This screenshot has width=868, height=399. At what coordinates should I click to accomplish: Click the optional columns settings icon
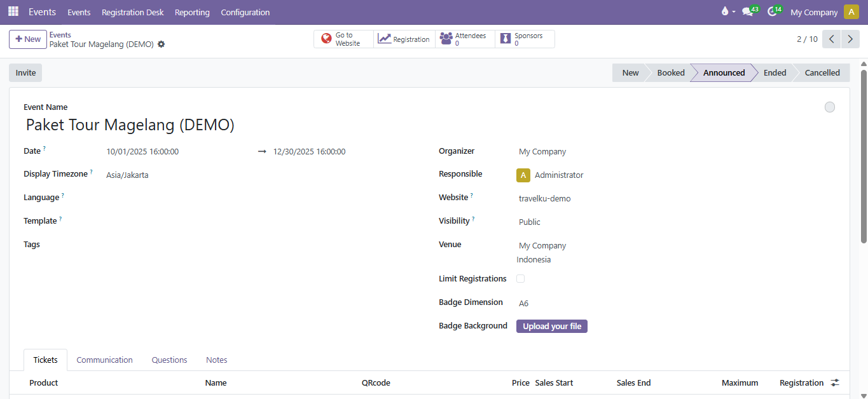click(x=835, y=382)
